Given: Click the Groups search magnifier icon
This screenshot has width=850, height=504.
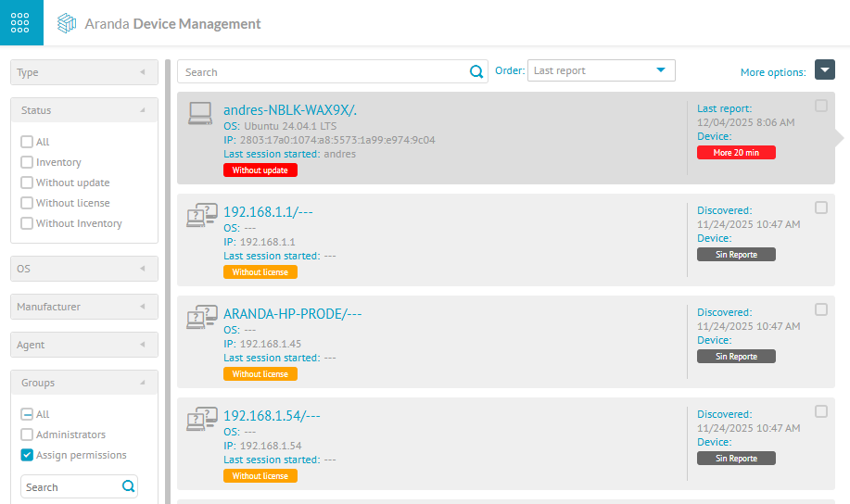Looking at the screenshot, I should [x=128, y=486].
